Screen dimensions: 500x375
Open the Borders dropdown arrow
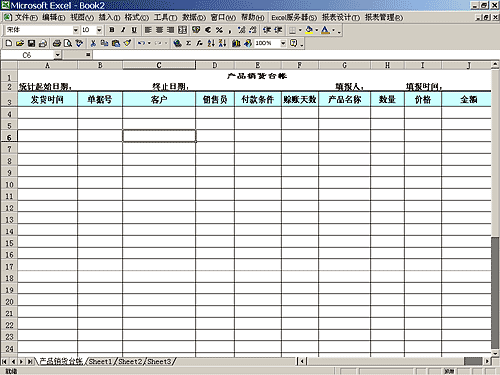(300, 30)
